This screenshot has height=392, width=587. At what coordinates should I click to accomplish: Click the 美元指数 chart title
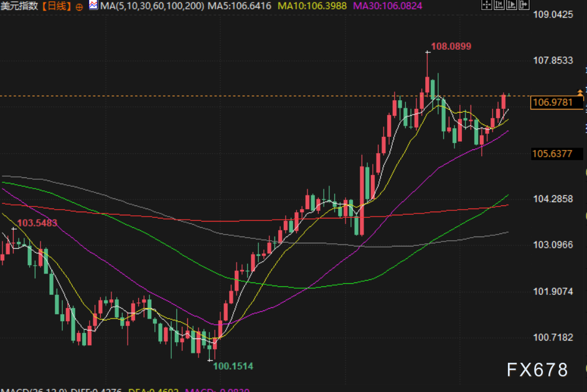click(19, 6)
